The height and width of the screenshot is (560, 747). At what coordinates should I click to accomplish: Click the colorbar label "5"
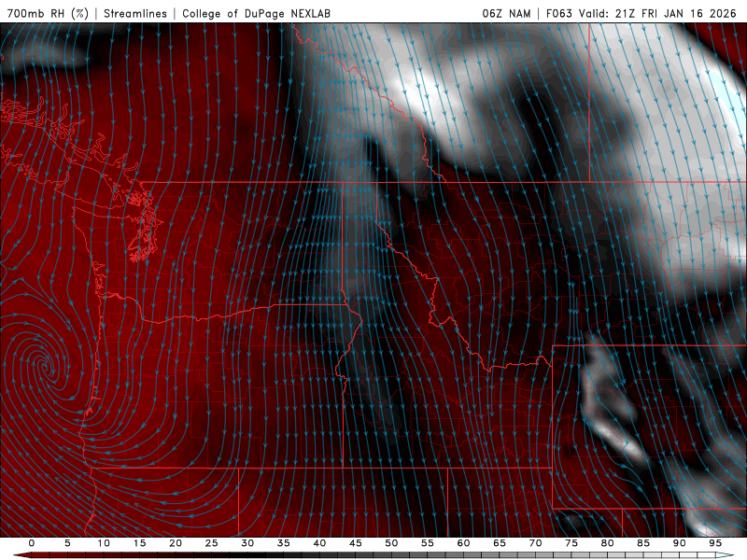click(x=67, y=543)
